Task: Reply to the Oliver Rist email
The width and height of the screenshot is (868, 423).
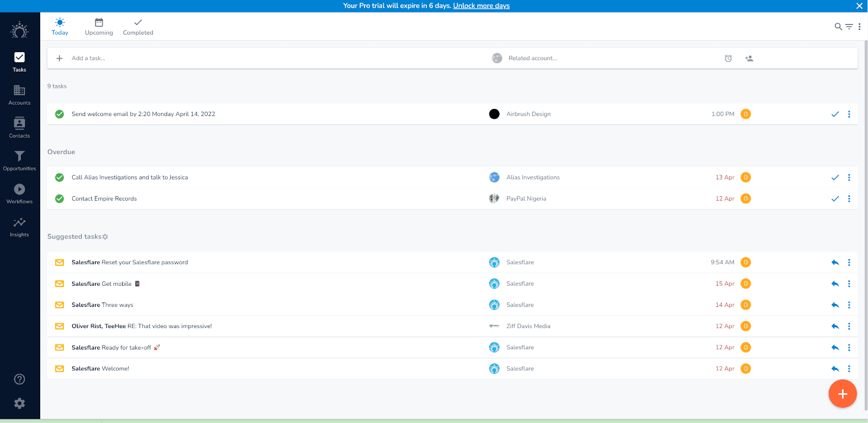Action: pos(835,326)
